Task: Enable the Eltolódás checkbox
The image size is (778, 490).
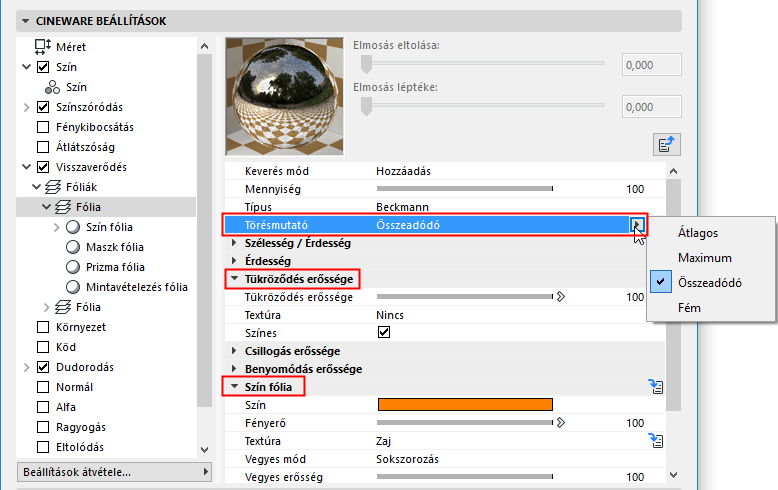Action: [43, 447]
